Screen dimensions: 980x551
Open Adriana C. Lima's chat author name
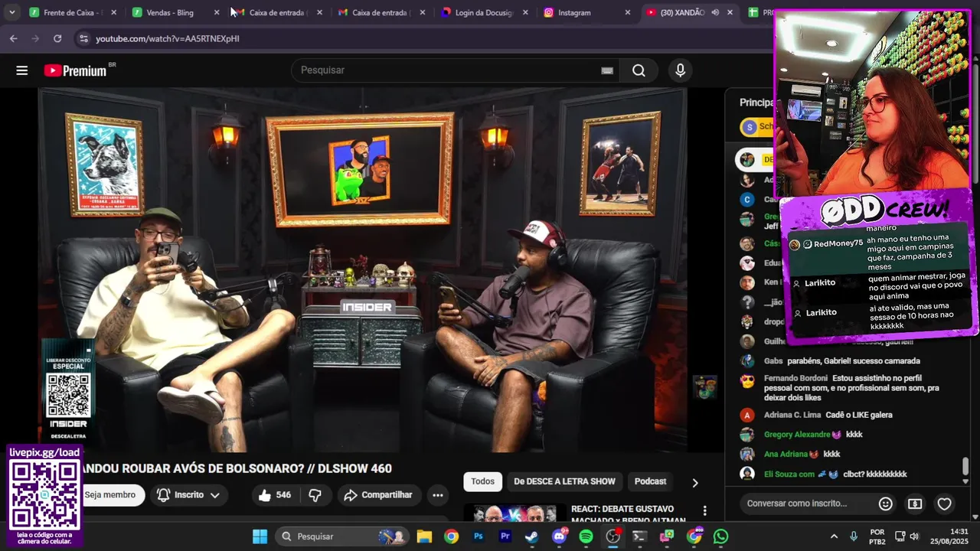point(792,415)
